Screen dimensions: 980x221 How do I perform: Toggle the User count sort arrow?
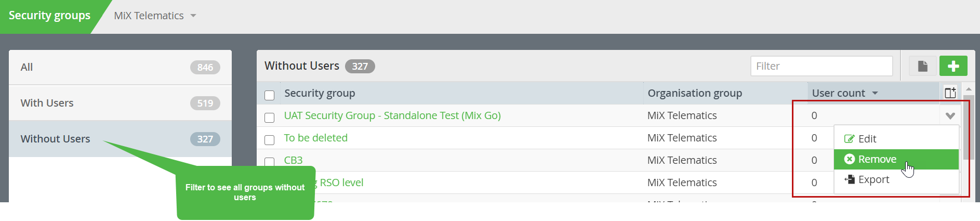(875, 93)
